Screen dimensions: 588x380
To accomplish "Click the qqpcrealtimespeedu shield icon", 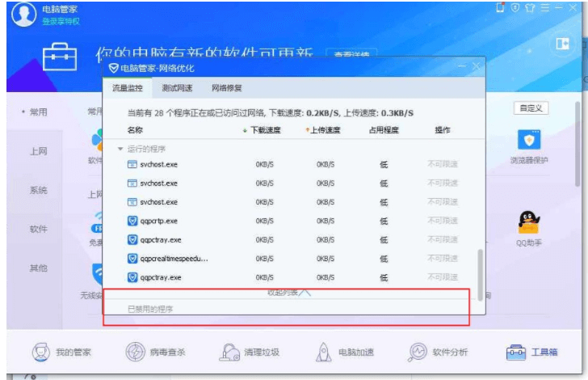I will (132, 259).
